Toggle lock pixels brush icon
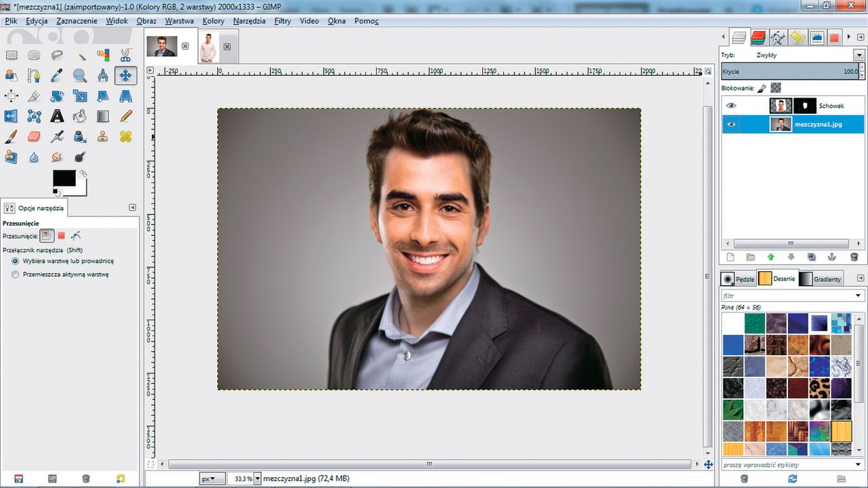 click(762, 88)
